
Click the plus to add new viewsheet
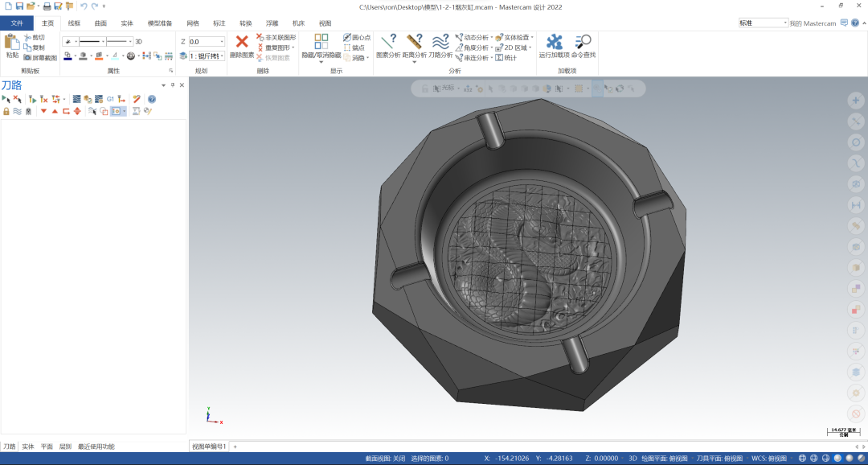[235, 446]
